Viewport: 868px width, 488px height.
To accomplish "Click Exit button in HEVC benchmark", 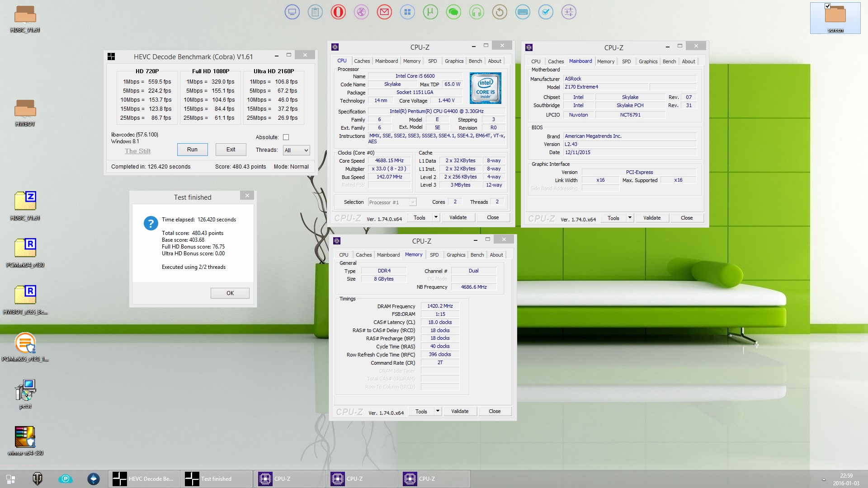I will tap(231, 150).
